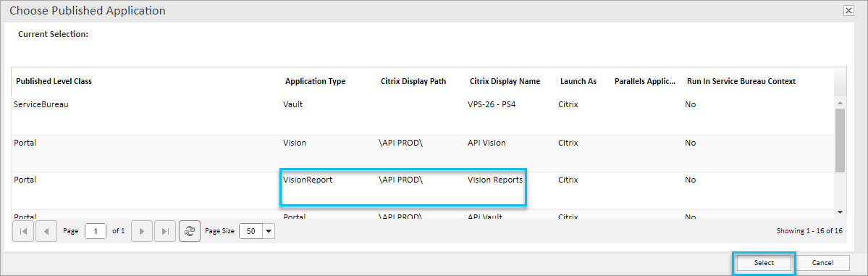The width and height of the screenshot is (868, 276).
Task: Click the Select button
Action: (764, 263)
